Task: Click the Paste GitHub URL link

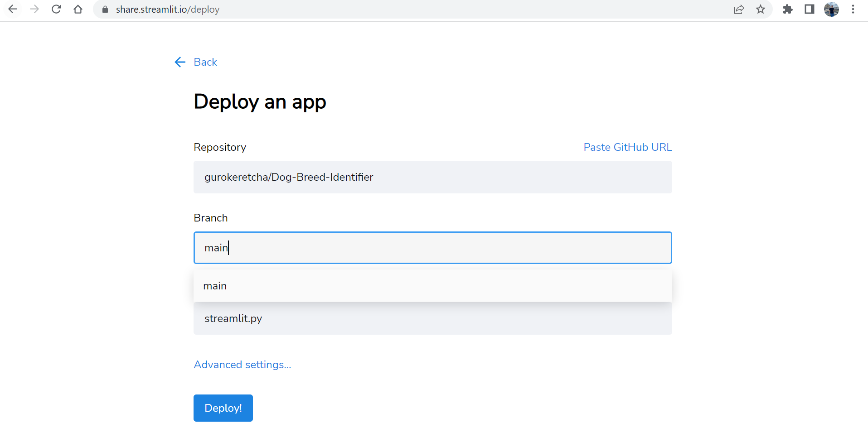Action: click(x=627, y=147)
